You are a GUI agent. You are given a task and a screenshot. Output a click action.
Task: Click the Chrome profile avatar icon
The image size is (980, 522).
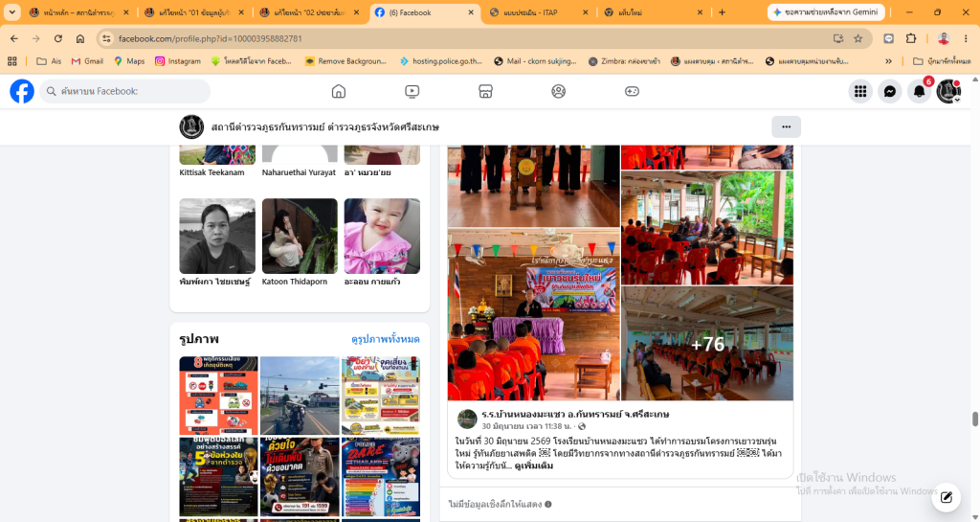[x=944, y=38]
